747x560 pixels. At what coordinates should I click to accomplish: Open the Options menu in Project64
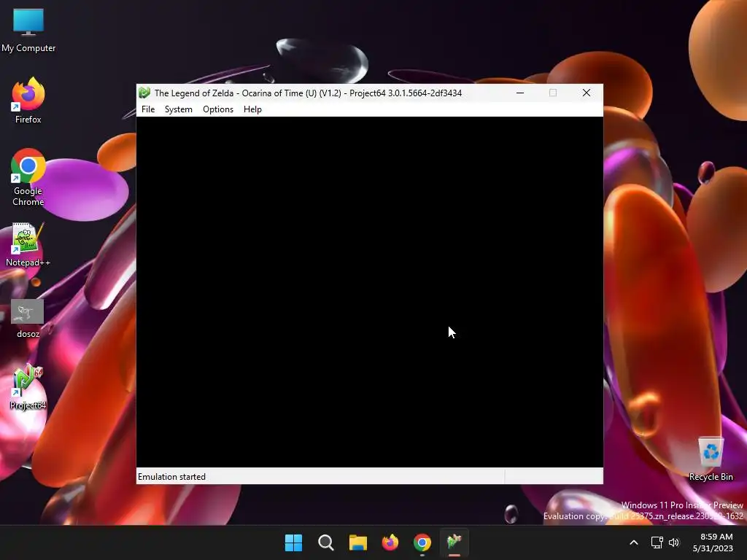217,109
